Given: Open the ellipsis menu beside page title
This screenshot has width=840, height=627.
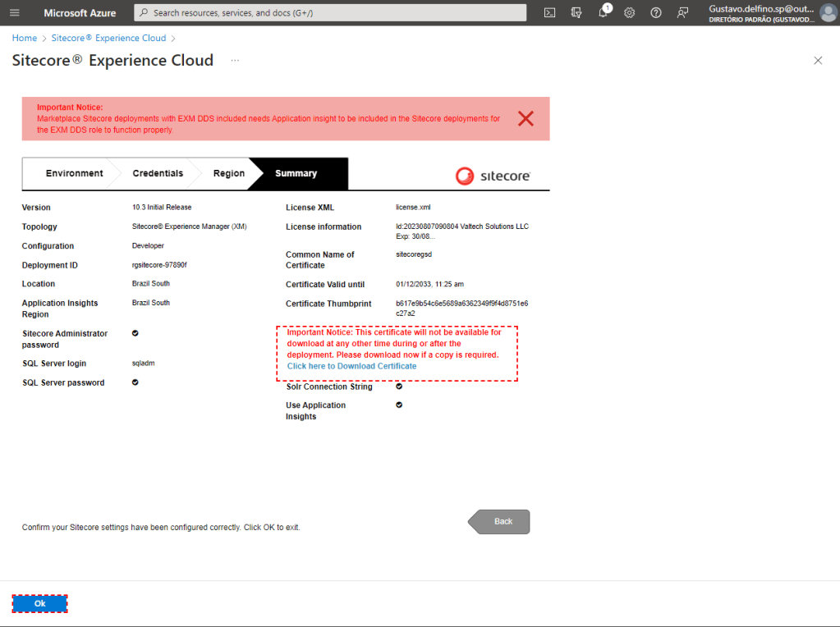Looking at the screenshot, I should (x=235, y=61).
